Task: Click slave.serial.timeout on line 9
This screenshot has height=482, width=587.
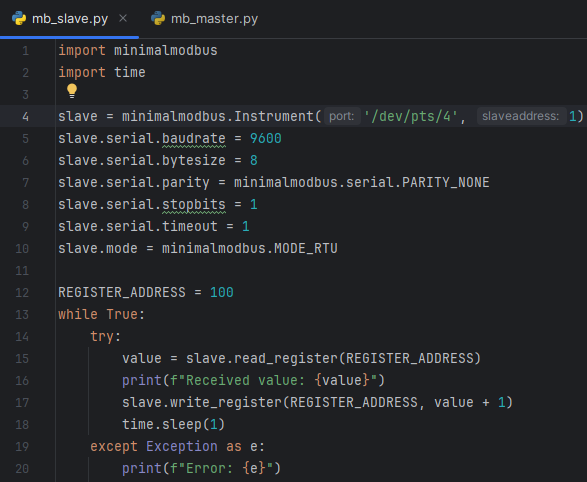Action: coord(138,226)
